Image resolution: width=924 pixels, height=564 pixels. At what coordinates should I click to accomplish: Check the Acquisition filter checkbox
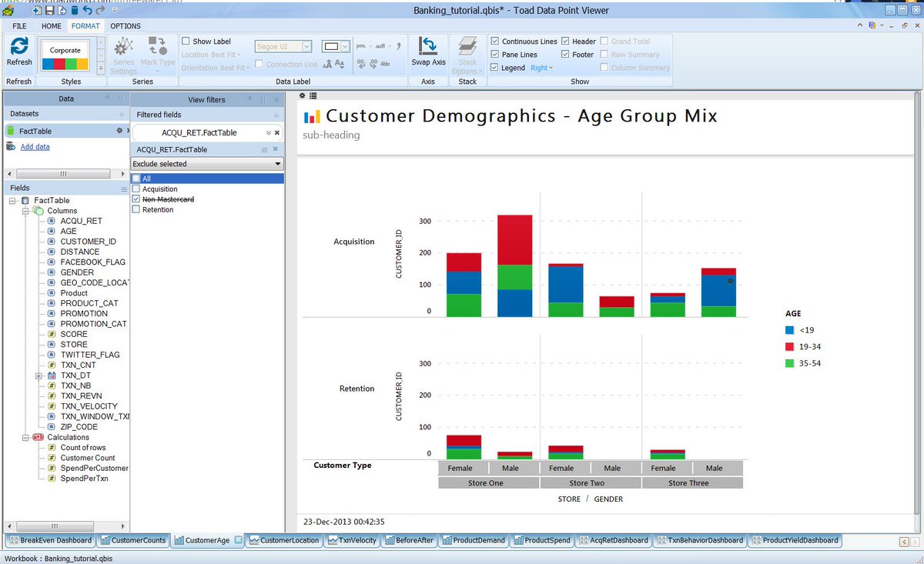click(136, 189)
